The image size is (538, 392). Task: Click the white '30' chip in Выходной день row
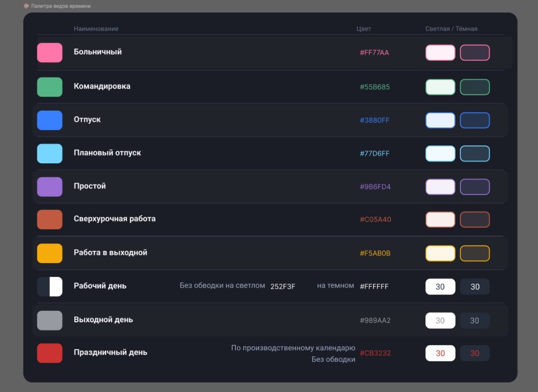[x=440, y=321]
